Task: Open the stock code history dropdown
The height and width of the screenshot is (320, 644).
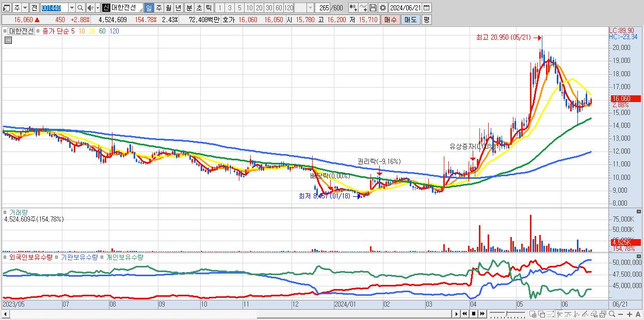Action: (x=72, y=8)
